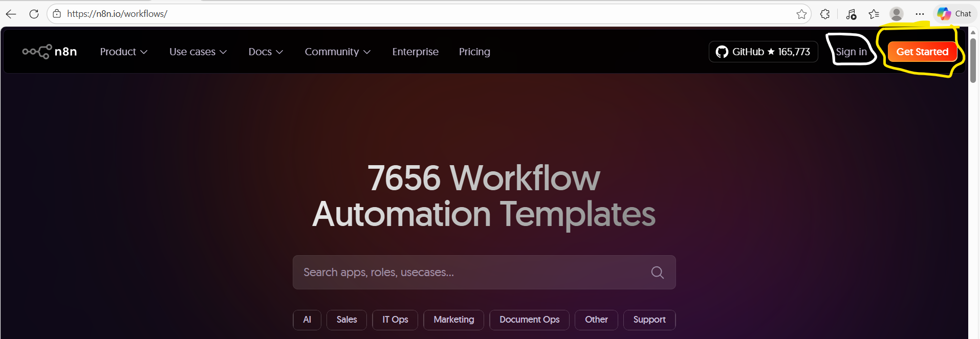This screenshot has width=980, height=339.
Task: Reload the page with the refresh icon
Action: point(34,14)
